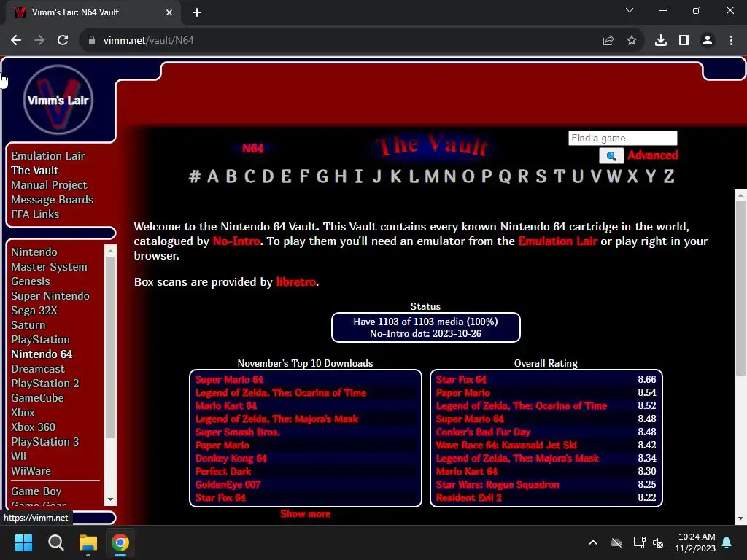Viewport: 747px width, 560px height.
Task: Open Windows taskbar search
Action: (x=55, y=542)
